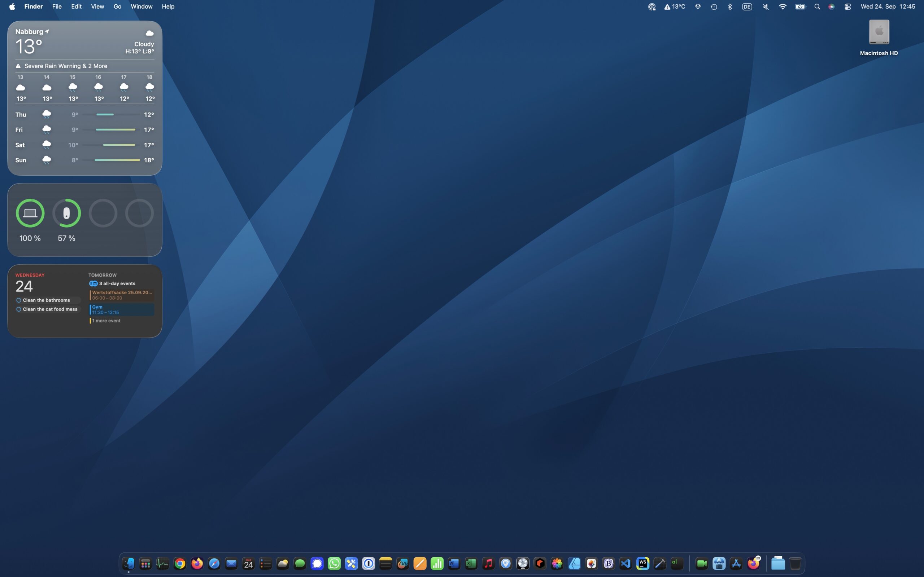Open the Wi-Fi status menu

point(783,6)
